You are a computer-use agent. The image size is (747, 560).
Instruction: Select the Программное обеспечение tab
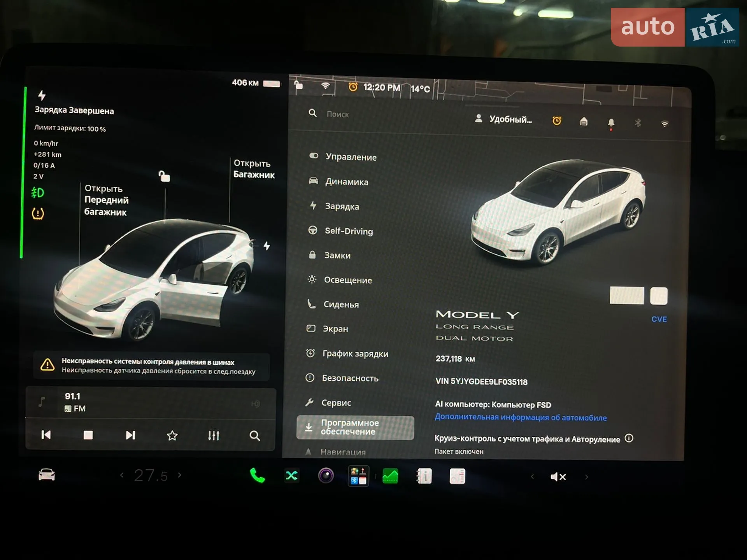355,427
